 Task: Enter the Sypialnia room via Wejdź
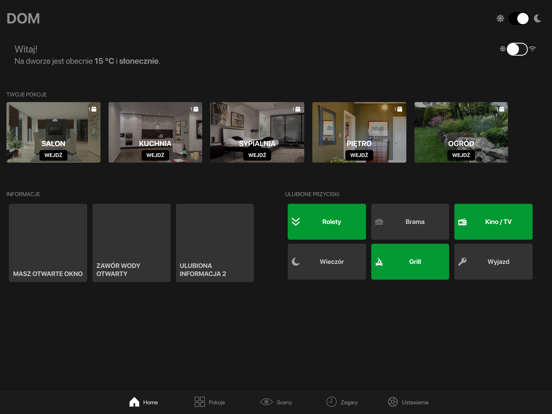[x=257, y=155]
